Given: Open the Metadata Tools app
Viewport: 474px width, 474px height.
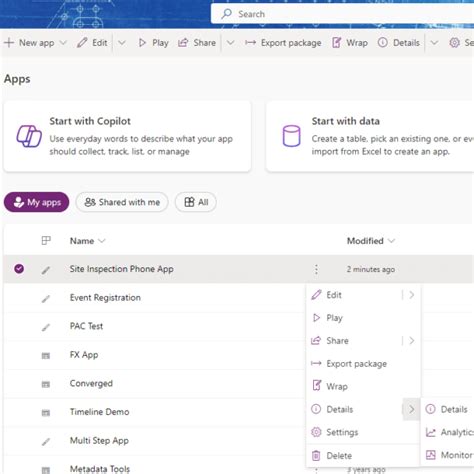Looking at the screenshot, I should [x=100, y=469].
